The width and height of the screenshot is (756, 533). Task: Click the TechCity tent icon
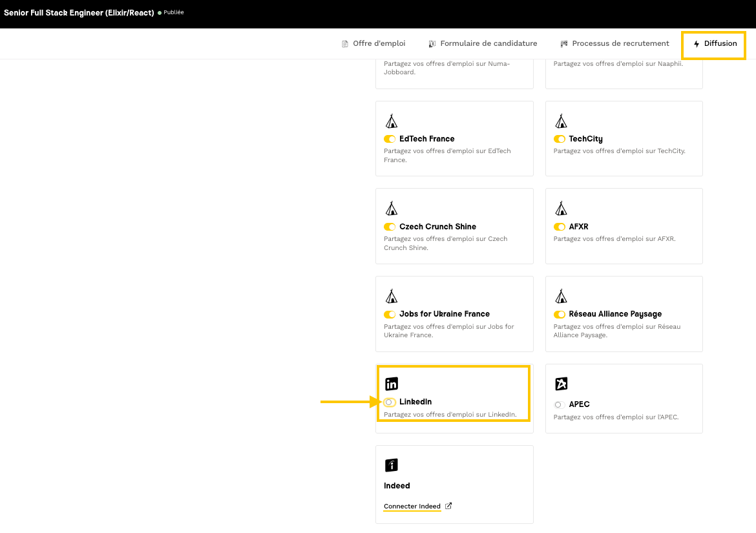click(x=562, y=121)
